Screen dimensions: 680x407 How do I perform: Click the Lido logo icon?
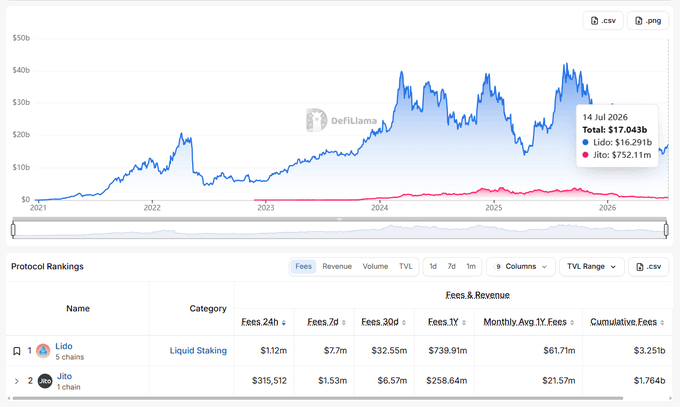pyautogui.click(x=43, y=351)
